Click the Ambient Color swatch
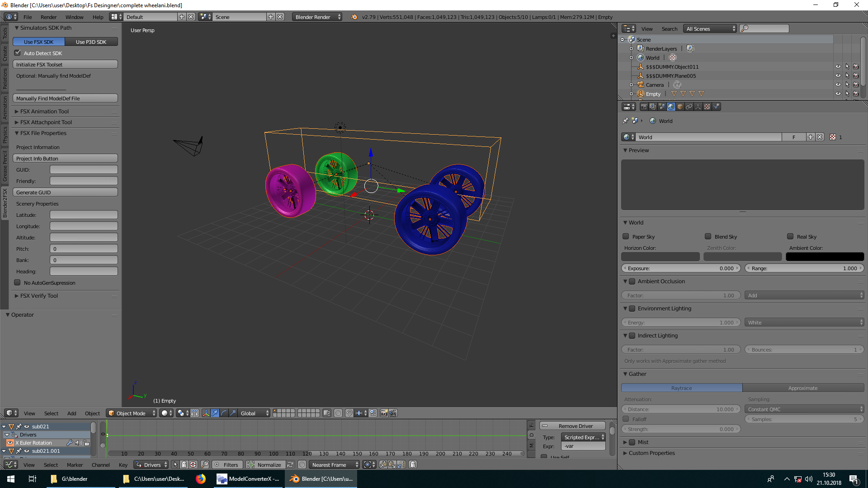Screen dimensions: 868x488 [x=825, y=256]
